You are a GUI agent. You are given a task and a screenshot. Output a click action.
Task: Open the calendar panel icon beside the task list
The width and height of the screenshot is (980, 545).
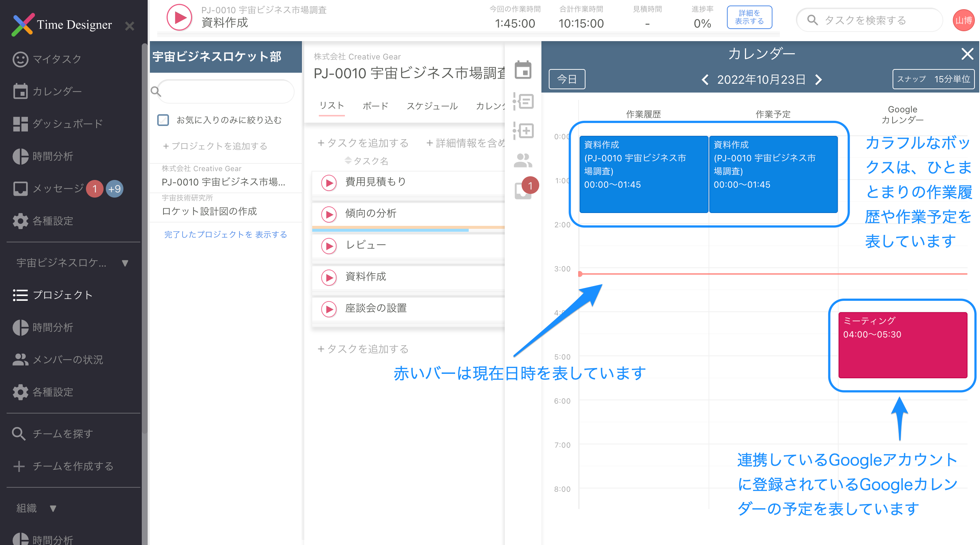pyautogui.click(x=524, y=70)
